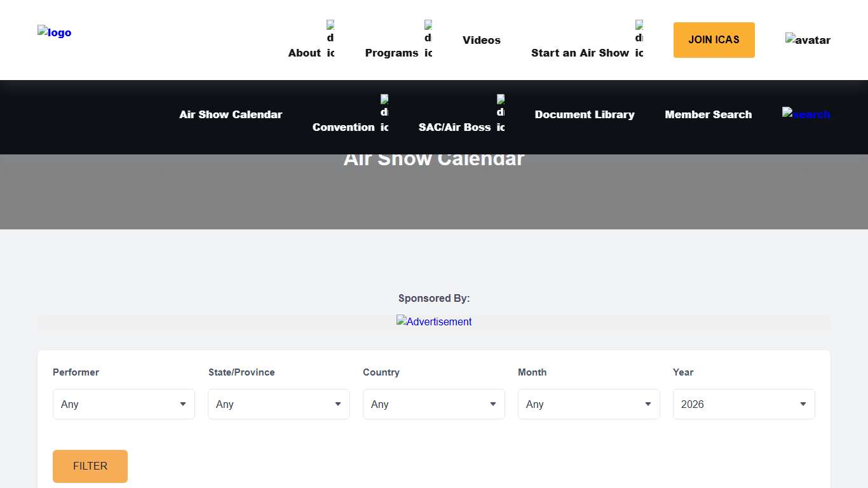Click the dropdown icon beside Start an Air Show
The image size is (868, 488).
coord(639,39)
